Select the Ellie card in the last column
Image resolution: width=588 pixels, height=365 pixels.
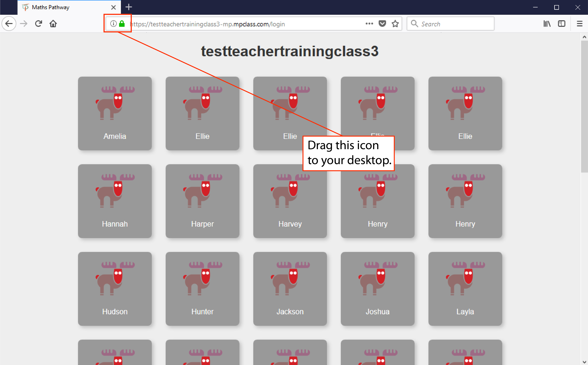[x=465, y=114]
